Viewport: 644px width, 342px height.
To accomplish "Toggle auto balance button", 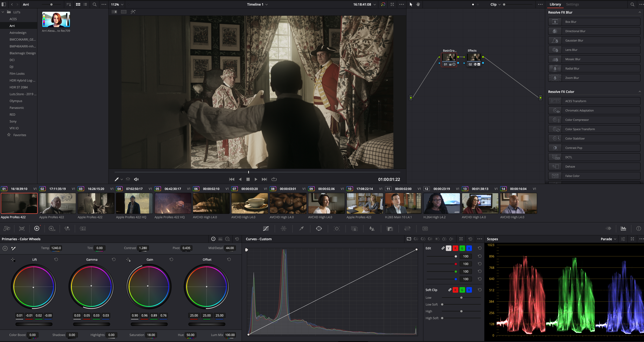I will tap(5, 248).
